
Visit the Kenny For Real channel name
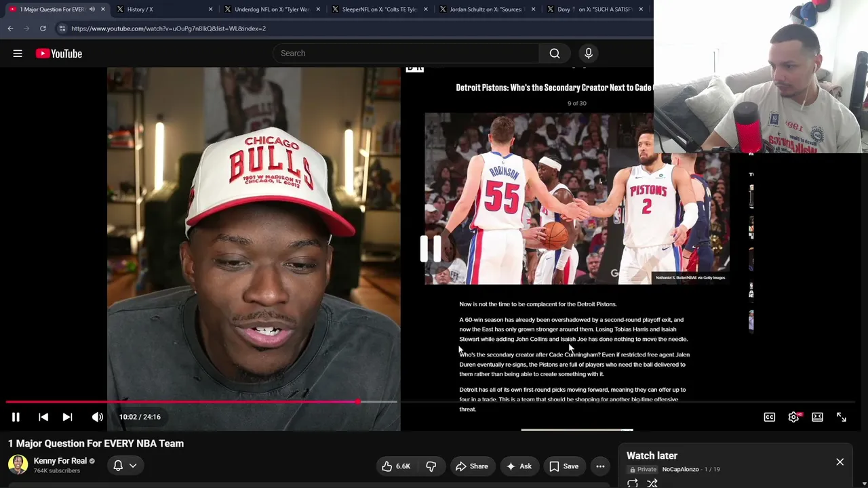pyautogui.click(x=60, y=461)
